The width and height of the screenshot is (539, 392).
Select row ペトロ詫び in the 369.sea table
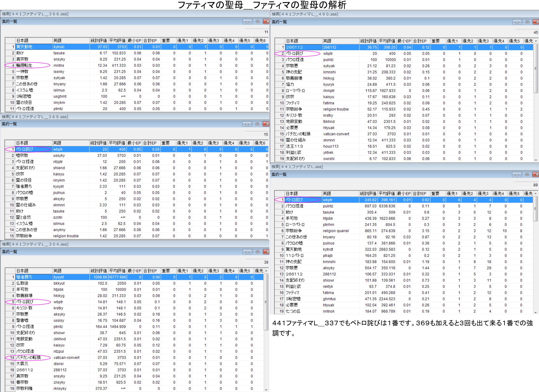tap(137, 149)
